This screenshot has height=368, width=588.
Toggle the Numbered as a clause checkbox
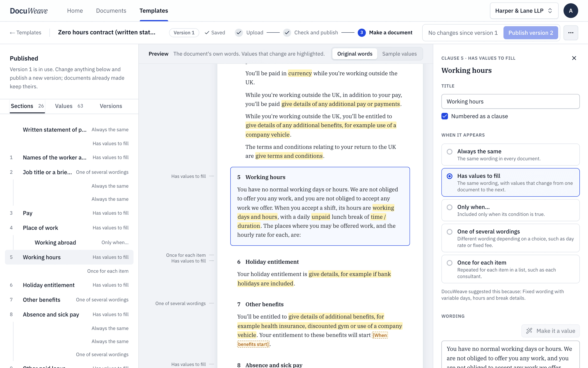click(445, 116)
